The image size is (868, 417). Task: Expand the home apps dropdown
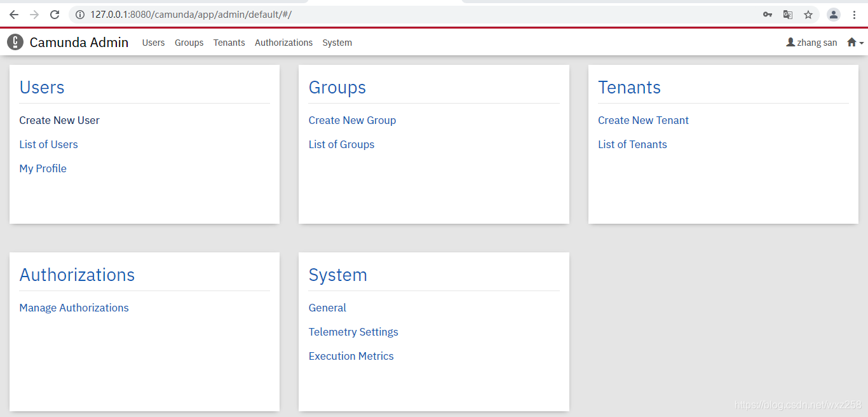pos(855,43)
